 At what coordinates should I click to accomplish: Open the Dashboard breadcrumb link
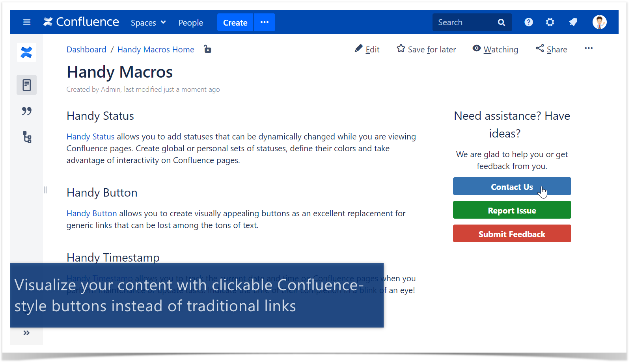pos(86,50)
